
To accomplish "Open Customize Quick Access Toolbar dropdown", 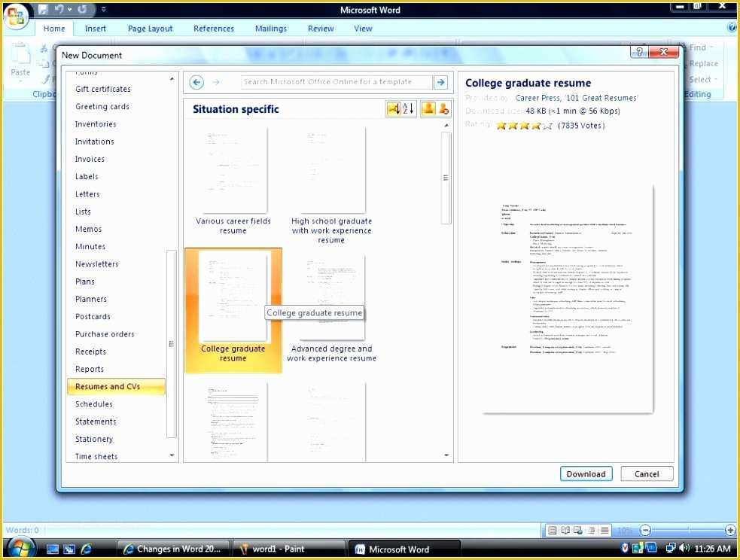I will 103,9.
